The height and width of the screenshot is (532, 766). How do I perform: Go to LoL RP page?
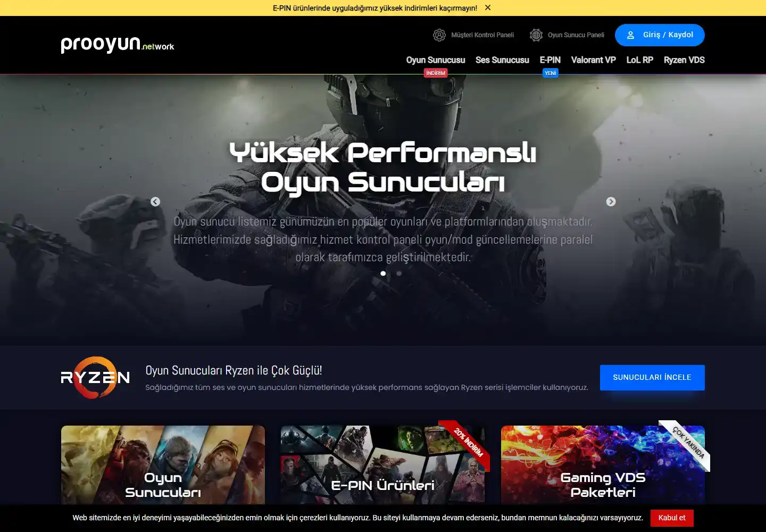[x=639, y=60]
